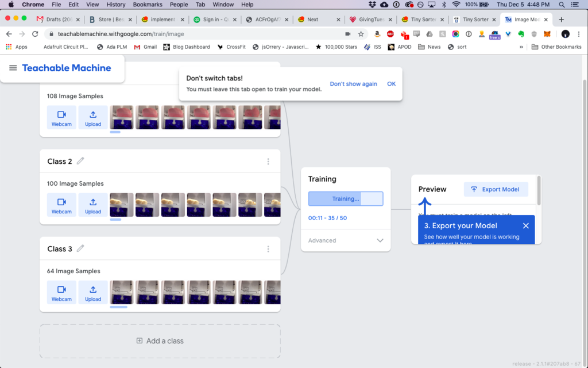Viewport: 588px width, 368px height.
Task: Close the Export your Model tooltip
Action: pos(526,226)
